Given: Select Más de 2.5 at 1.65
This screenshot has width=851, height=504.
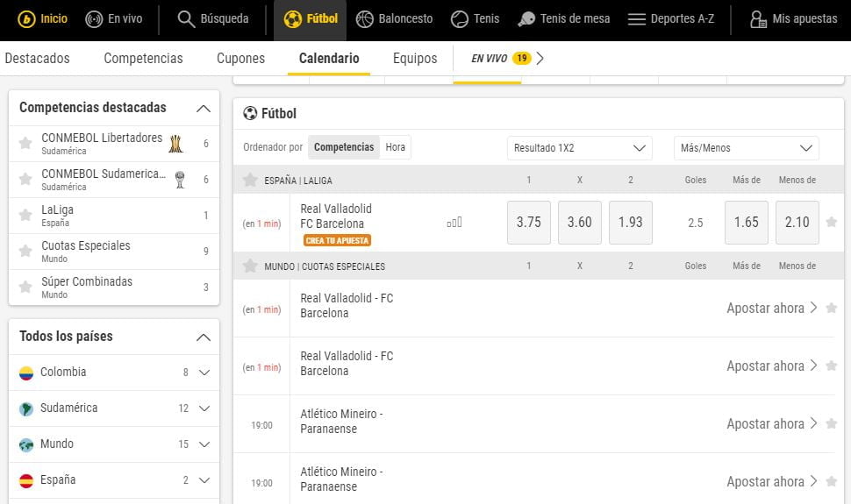Looking at the screenshot, I should [x=747, y=223].
